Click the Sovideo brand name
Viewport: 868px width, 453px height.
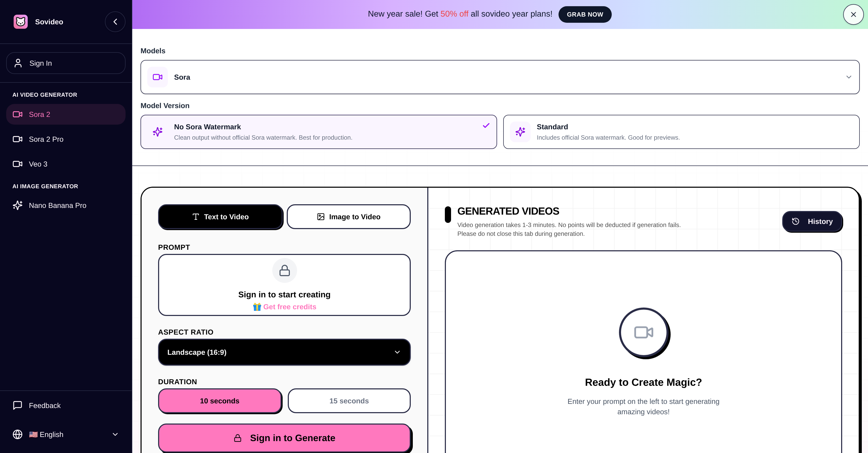point(49,22)
